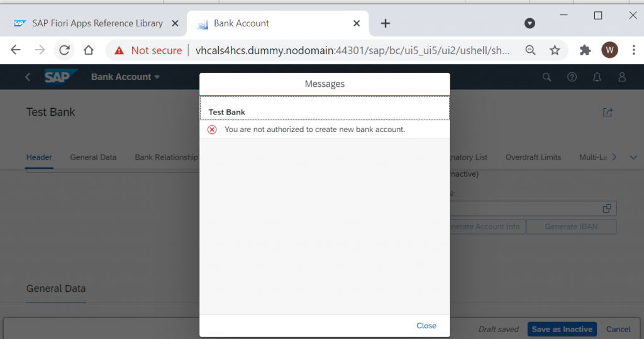Go back using SAP shell back arrow
644x339 pixels.
pyautogui.click(x=28, y=77)
